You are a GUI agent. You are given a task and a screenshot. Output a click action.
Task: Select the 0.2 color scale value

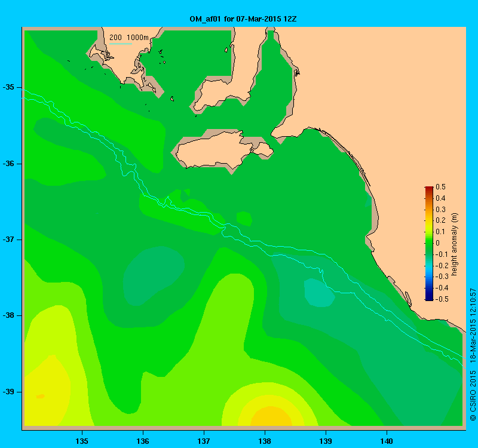pos(440,220)
